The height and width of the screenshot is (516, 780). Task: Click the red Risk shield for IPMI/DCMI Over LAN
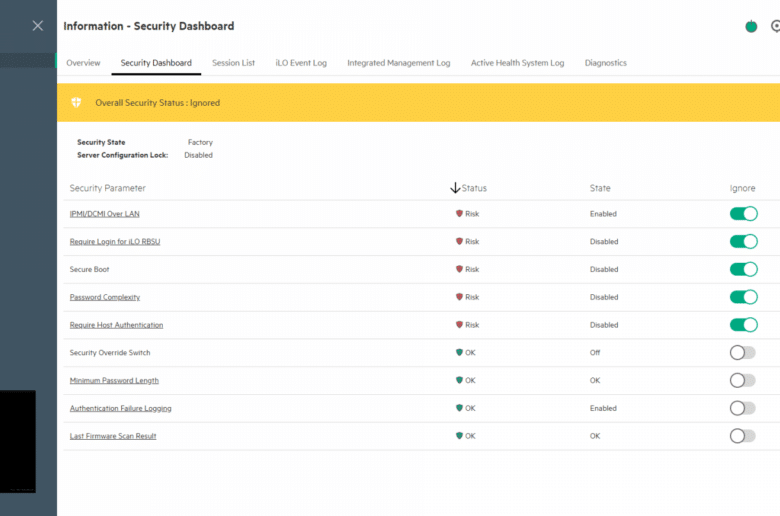click(x=459, y=213)
